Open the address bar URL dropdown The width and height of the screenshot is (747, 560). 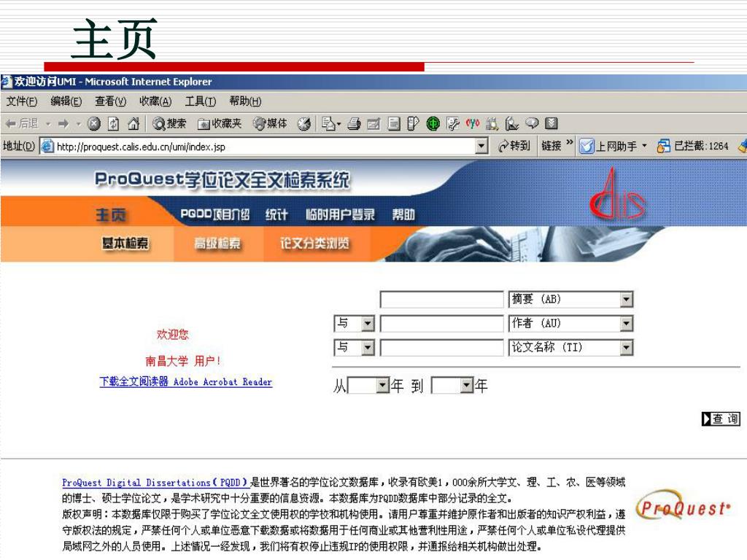481,146
